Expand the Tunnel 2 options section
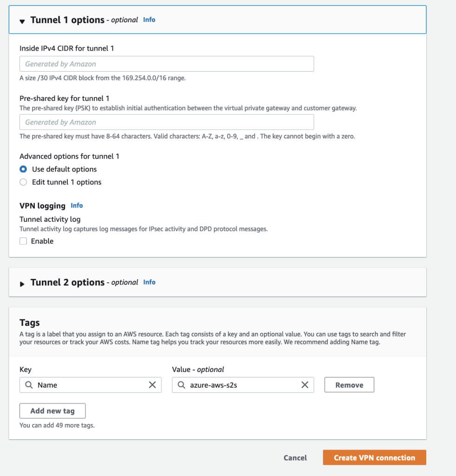 tap(22, 282)
